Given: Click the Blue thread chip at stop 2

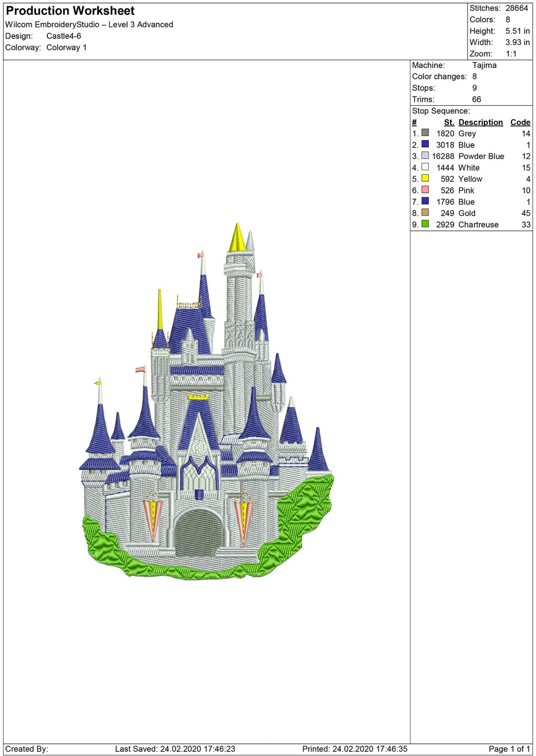Looking at the screenshot, I should (x=424, y=145).
